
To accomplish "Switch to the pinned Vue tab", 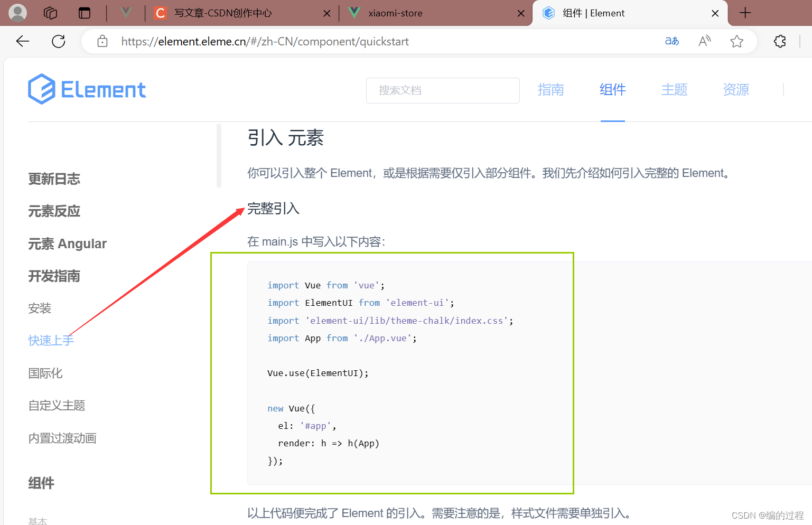I will 126,13.
